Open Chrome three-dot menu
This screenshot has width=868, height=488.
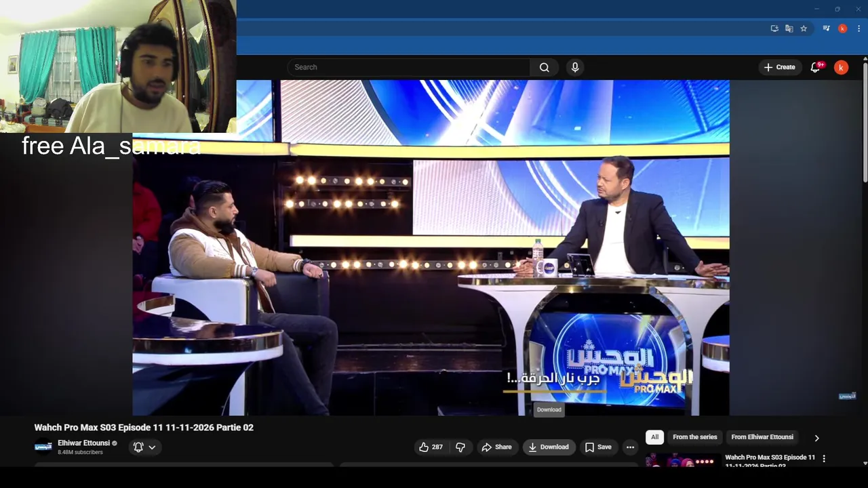(x=859, y=28)
